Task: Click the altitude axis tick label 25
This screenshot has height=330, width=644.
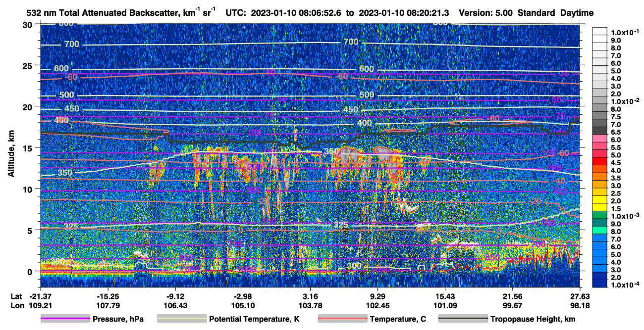Action: (28, 65)
